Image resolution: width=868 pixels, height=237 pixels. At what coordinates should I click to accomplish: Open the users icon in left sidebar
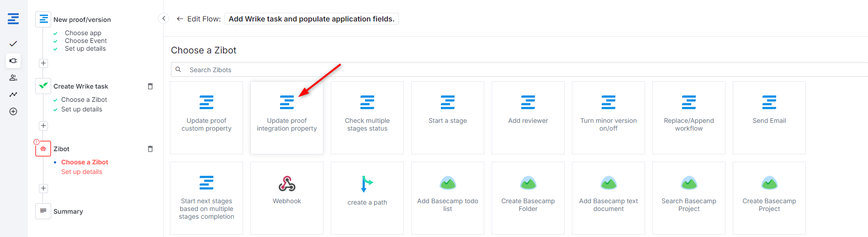tap(13, 78)
